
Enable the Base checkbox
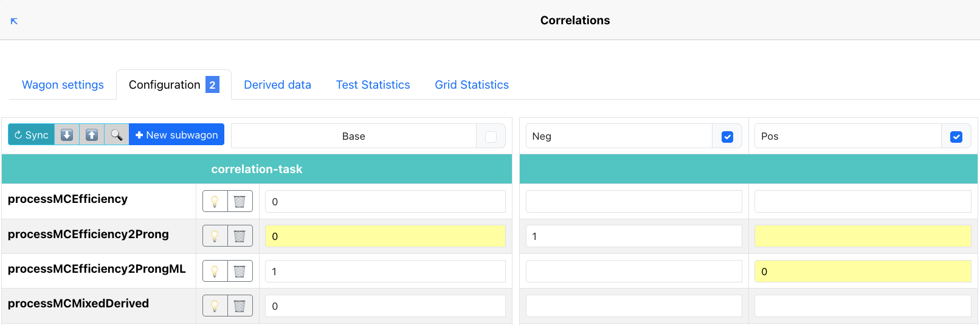[x=491, y=137]
